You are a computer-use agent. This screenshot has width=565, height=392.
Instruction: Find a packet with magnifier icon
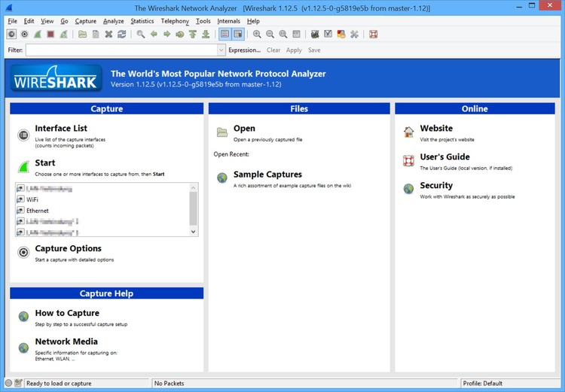click(141, 34)
